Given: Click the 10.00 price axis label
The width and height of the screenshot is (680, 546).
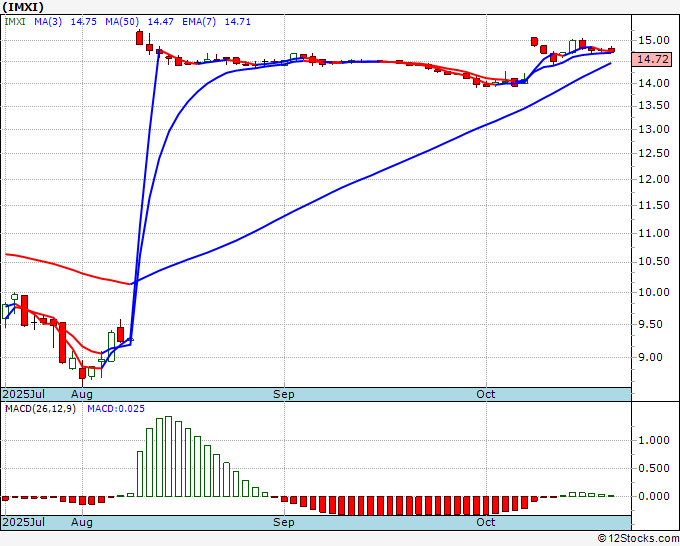Looking at the screenshot, I should pyautogui.click(x=654, y=292).
